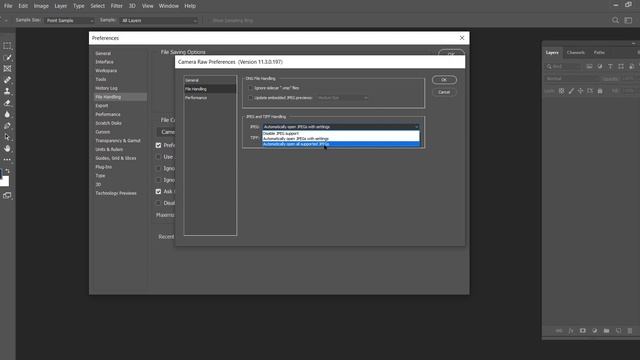This screenshot has height=360, width=640.
Task: Open the JPEG handling dropdown
Action: [x=341, y=127]
